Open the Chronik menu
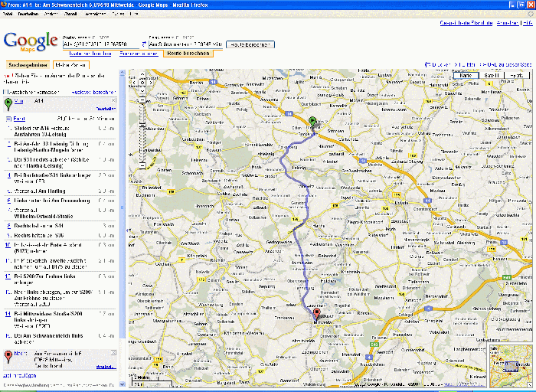536x392 pixels. (x=70, y=14)
